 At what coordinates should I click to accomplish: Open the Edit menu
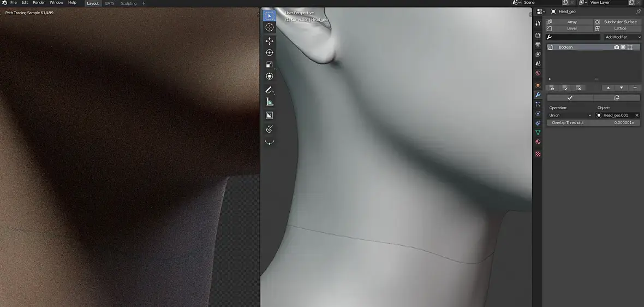tap(25, 3)
